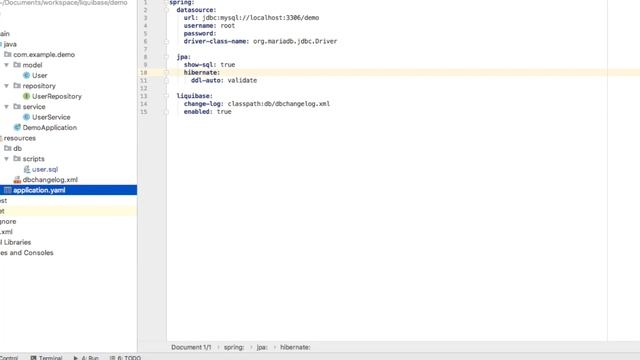
Task: Select Scratches and Consoles row
Action: click(x=69, y=253)
